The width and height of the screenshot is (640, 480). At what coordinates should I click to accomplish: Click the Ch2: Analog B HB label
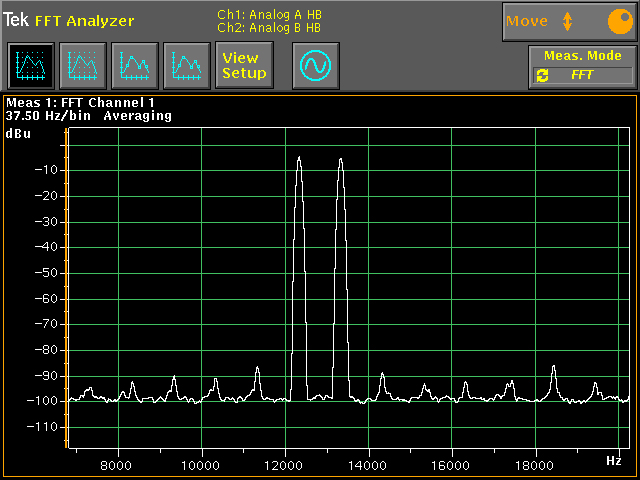[269, 28]
